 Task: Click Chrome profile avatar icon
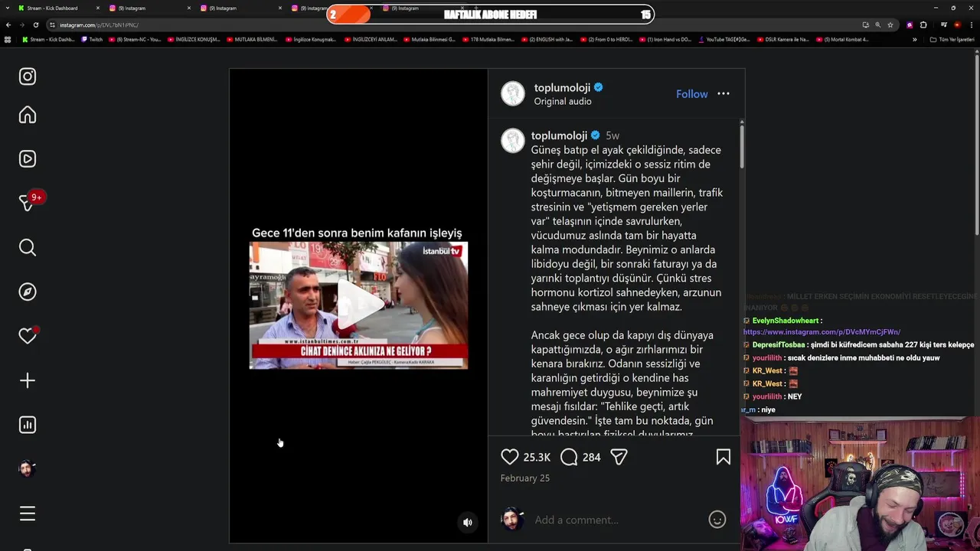957,24
